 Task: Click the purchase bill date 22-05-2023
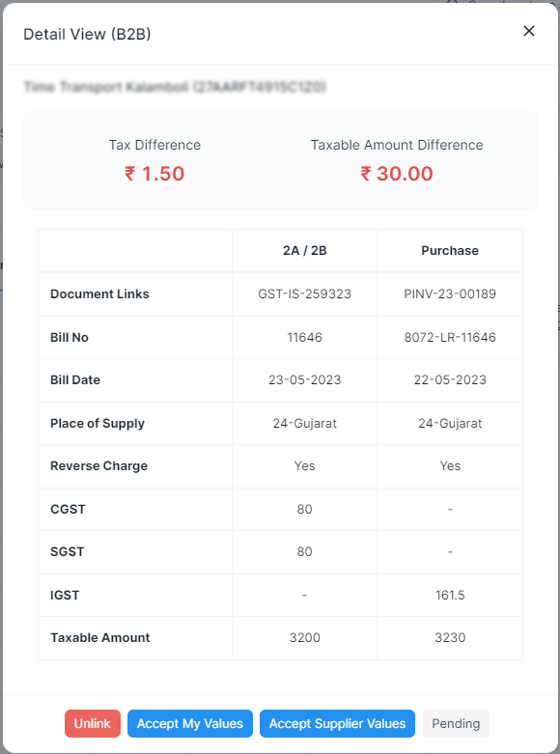[450, 379]
